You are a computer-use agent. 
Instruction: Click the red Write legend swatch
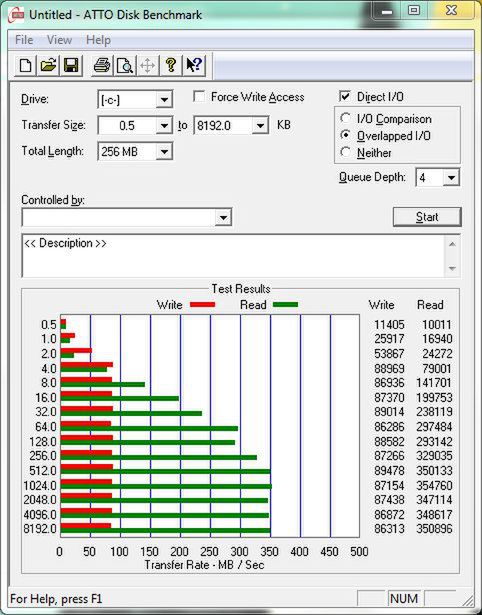[202, 305]
